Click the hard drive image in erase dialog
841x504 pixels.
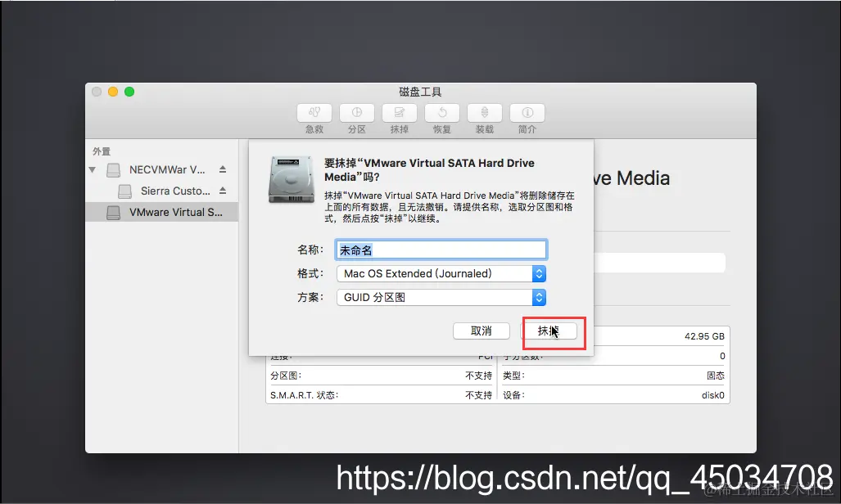292,179
